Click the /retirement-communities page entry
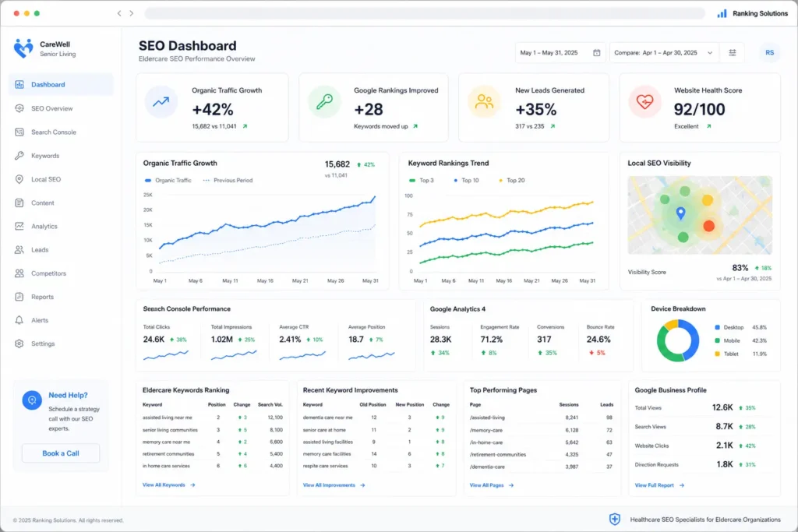The image size is (798, 532). (498, 455)
